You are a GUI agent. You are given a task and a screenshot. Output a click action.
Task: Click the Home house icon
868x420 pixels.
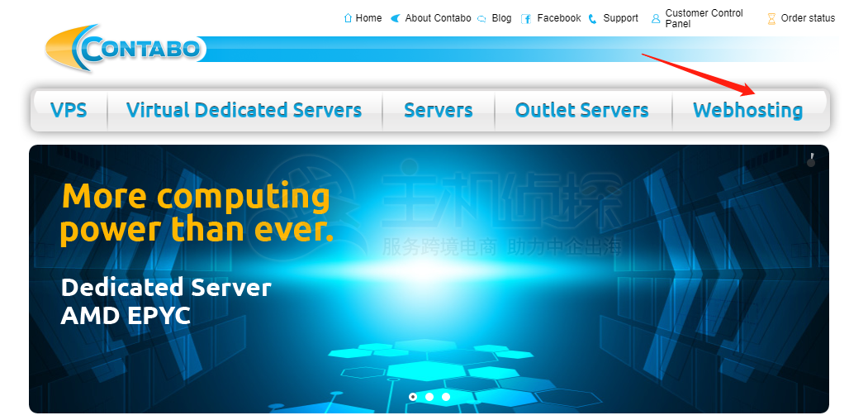(348, 17)
